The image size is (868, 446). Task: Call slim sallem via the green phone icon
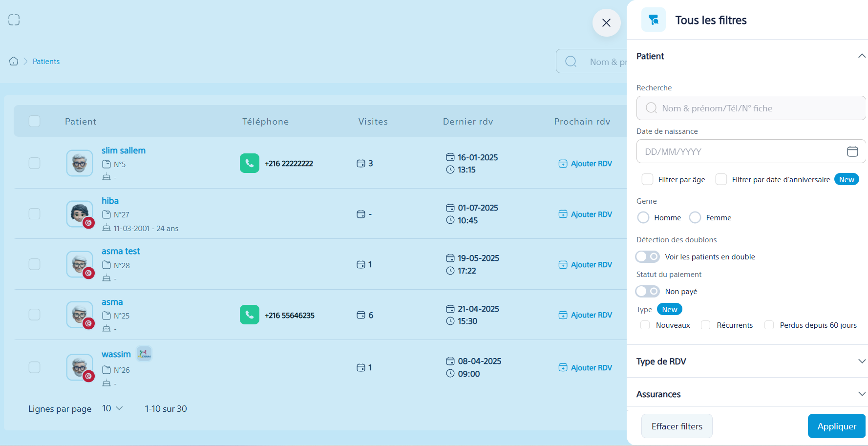coord(250,163)
